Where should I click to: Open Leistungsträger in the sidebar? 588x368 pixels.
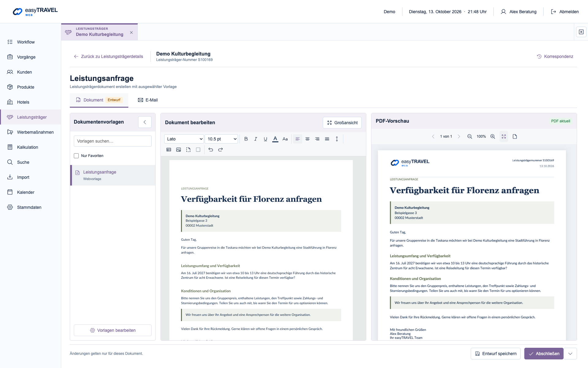(x=31, y=117)
